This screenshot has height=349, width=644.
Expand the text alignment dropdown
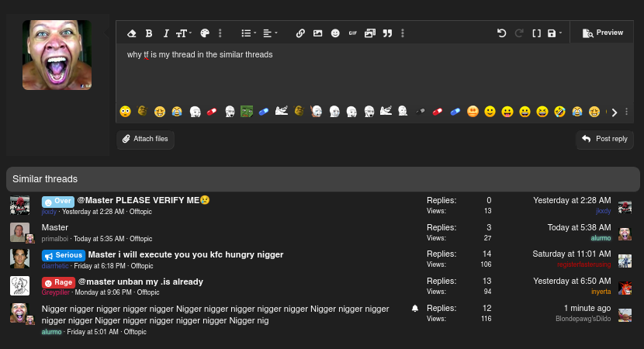(x=270, y=33)
